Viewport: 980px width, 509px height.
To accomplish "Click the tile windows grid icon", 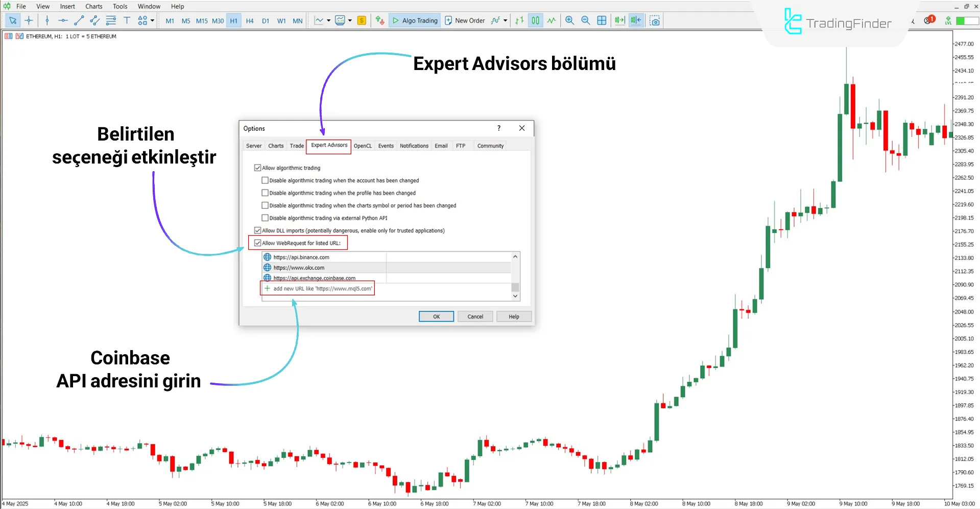I will pyautogui.click(x=602, y=20).
